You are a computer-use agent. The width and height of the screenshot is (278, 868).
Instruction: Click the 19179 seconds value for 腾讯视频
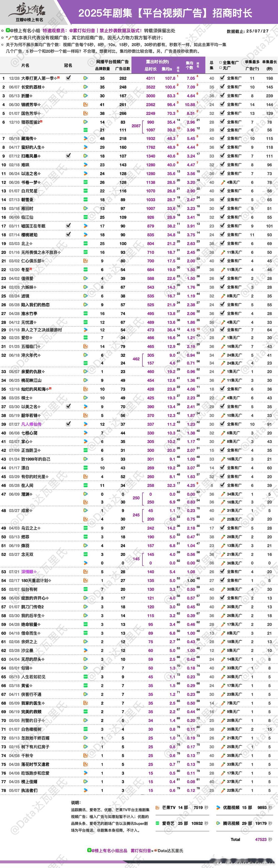coord(261,823)
